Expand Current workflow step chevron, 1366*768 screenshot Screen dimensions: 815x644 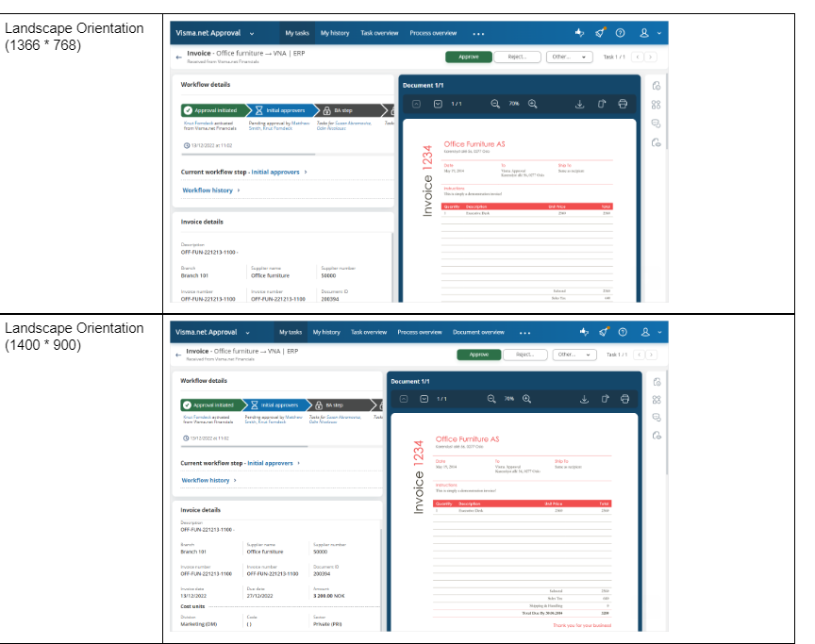tap(306, 172)
